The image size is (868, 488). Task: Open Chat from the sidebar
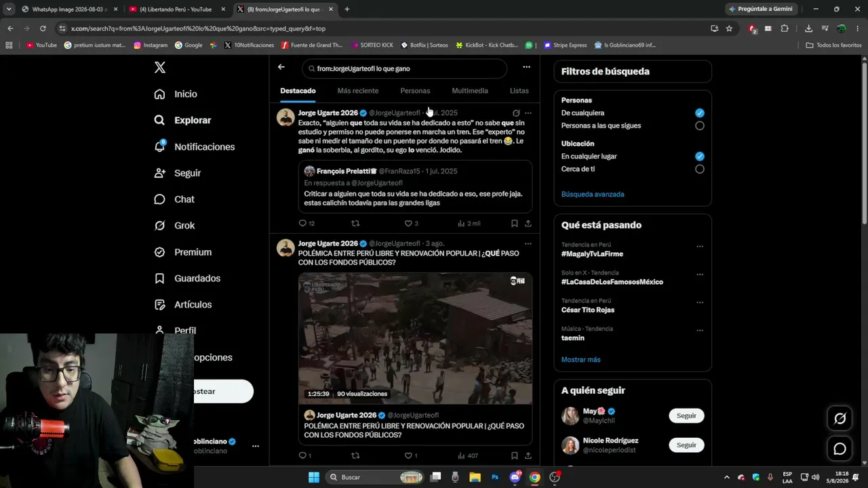point(174,199)
